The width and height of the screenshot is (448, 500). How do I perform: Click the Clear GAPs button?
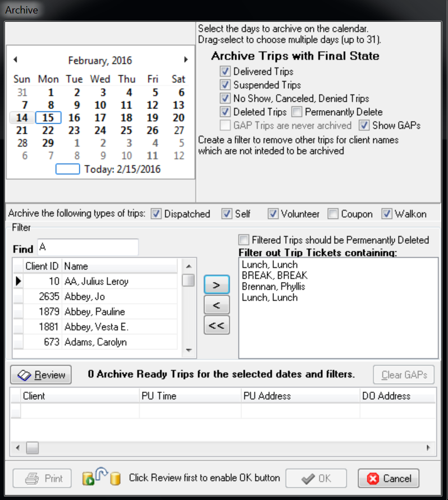click(x=404, y=375)
